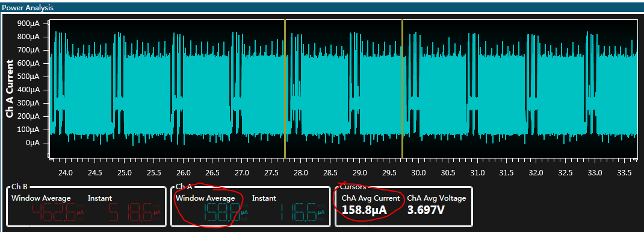Click the ChA Avg Voltage value 3.697V
The width and height of the screenshot is (644, 232).
tap(426, 210)
